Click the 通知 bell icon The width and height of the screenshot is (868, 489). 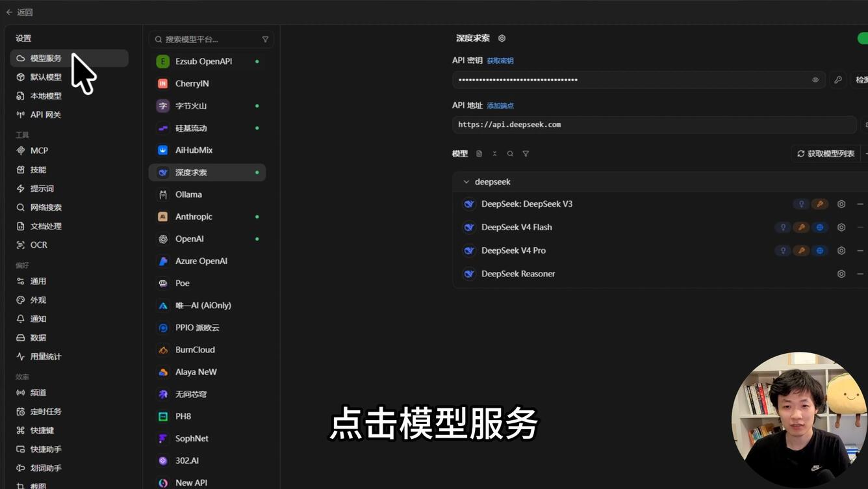point(21,319)
